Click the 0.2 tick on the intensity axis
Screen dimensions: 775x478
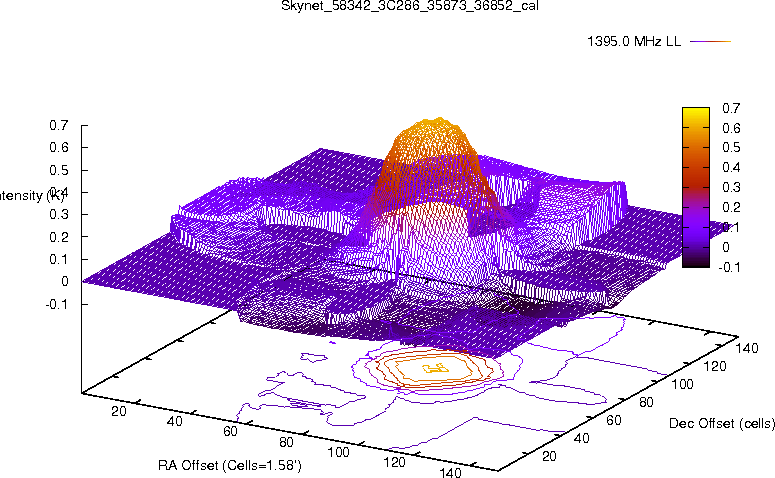click(58, 237)
